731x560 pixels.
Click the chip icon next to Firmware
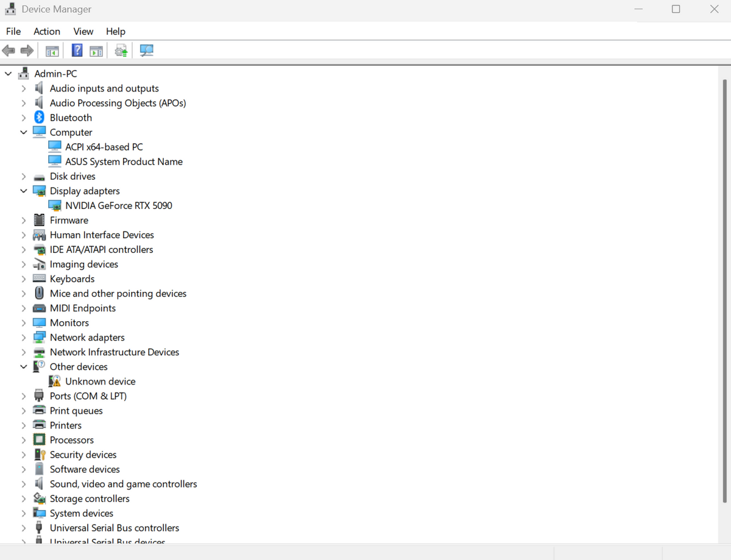pos(39,220)
